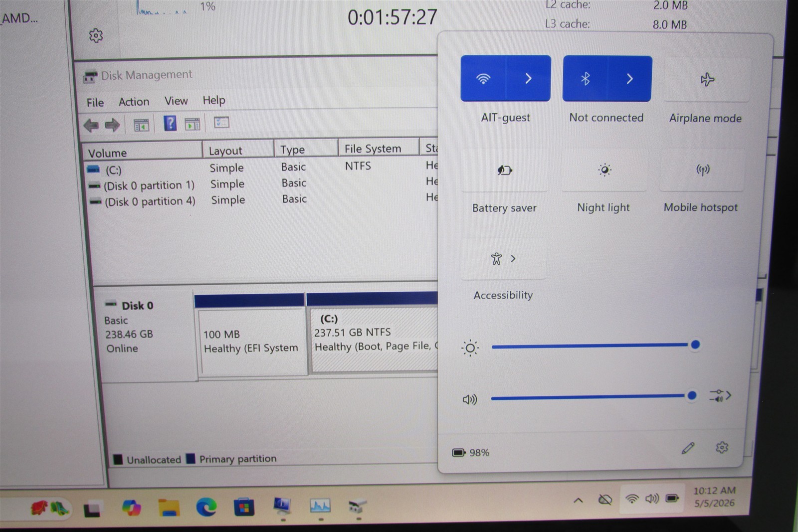798x532 pixels.
Task: Click the Forward arrow in Disk Management toolbar
Action: 112,125
